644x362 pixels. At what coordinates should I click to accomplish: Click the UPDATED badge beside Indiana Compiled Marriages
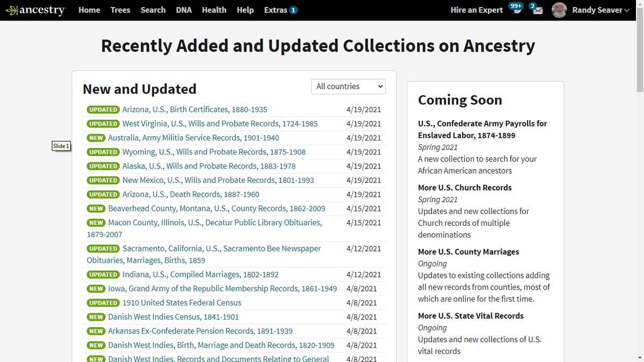(x=103, y=275)
